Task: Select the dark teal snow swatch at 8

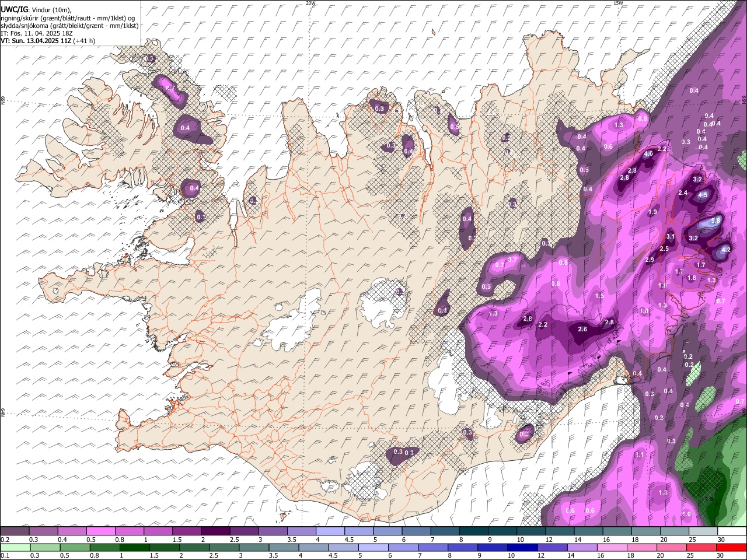Action: pyautogui.click(x=473, y=531)
